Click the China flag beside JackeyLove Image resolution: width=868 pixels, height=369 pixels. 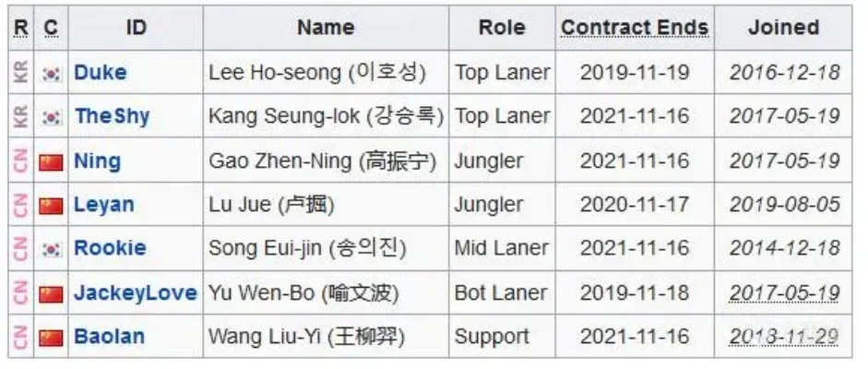click(x=51, y=293)
